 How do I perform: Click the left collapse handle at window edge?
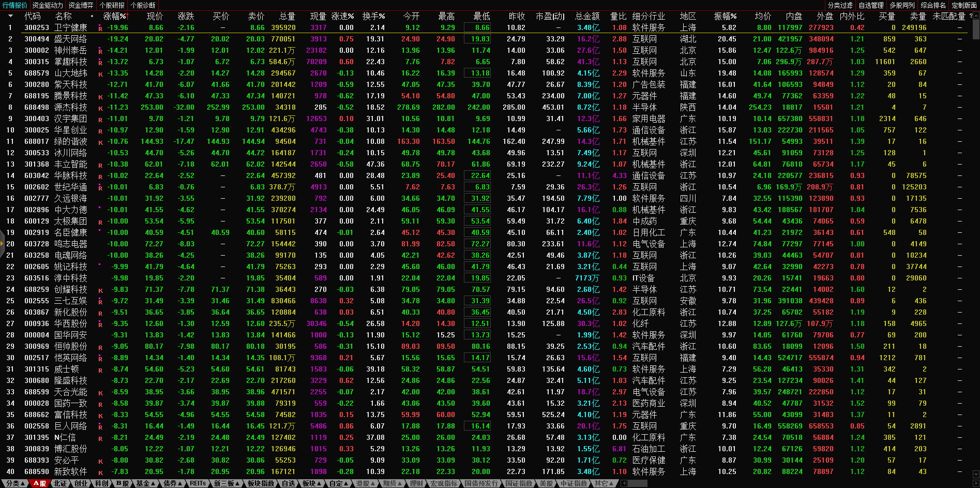(2, 244)
